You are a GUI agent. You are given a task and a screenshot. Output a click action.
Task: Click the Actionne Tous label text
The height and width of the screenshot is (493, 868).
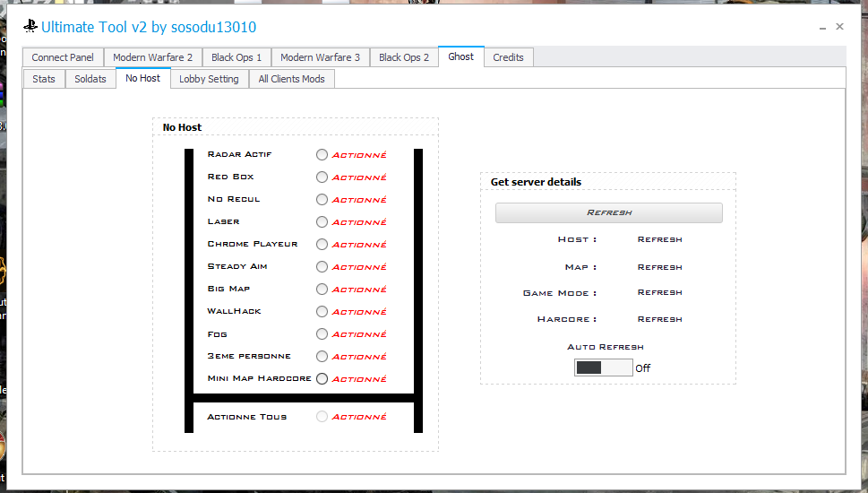(x=247, y=417)
